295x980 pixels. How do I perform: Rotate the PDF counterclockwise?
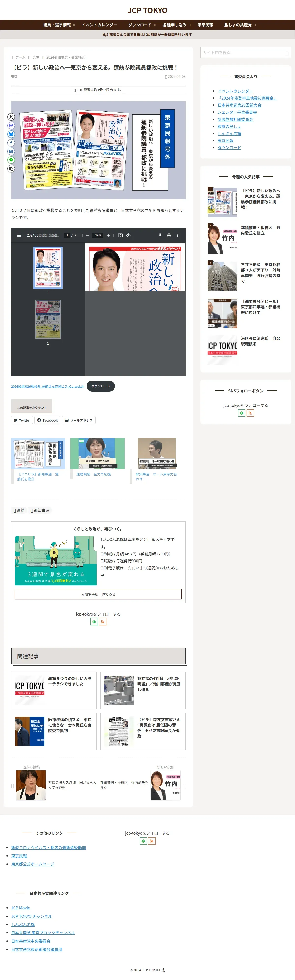(x=129, y=235)
